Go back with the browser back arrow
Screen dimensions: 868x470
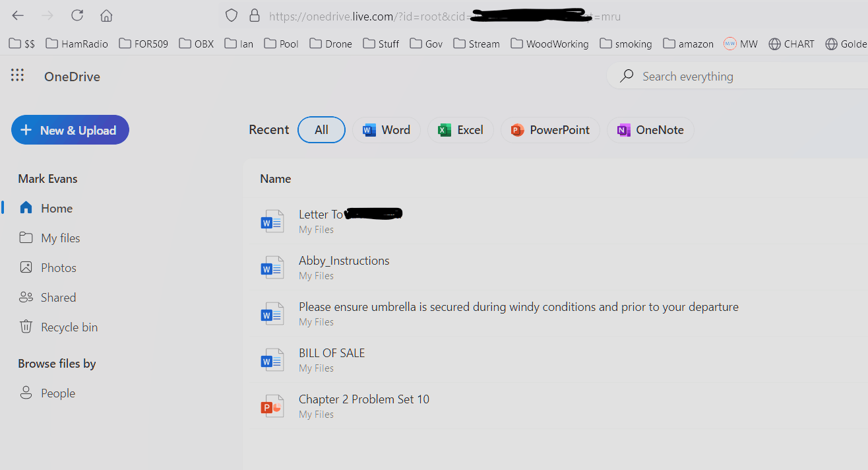tap(18, 16)
